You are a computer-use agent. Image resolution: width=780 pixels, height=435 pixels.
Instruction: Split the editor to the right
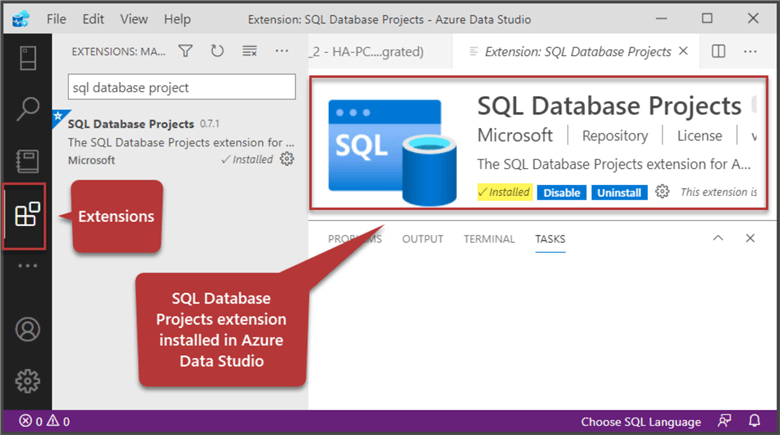click(x=718, y=51)
